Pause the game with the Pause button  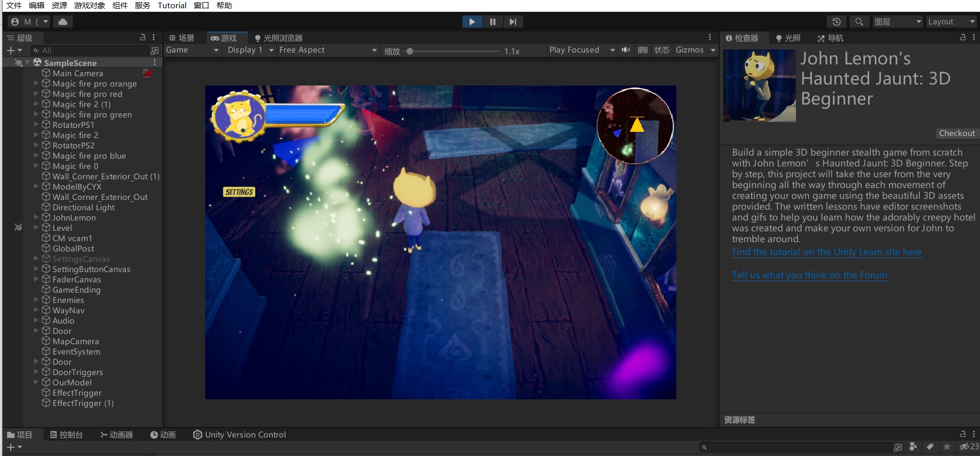492,22
